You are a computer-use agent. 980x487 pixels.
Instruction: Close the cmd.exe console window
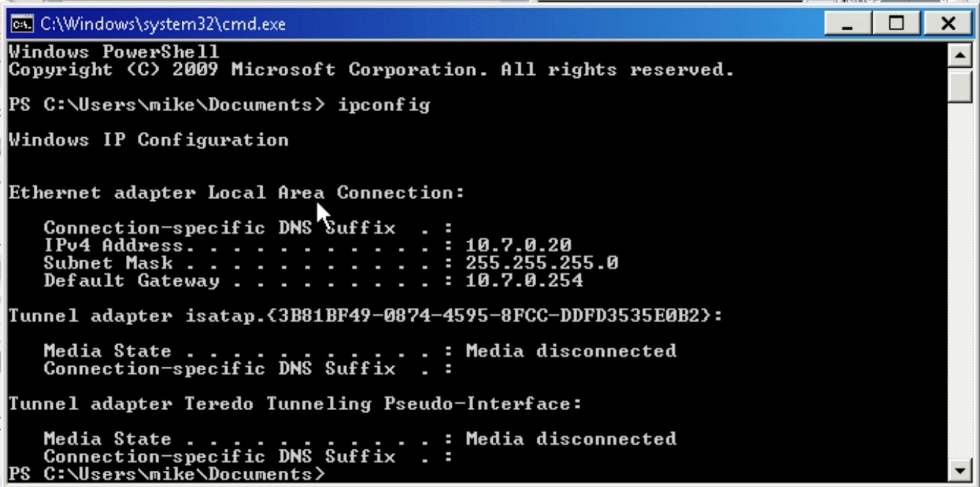pos(948,24)
